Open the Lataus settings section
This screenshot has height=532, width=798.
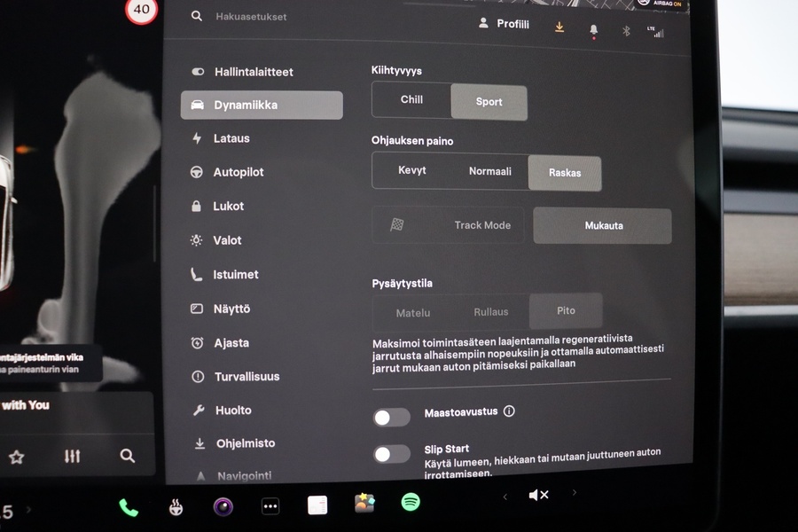[231, 138]
